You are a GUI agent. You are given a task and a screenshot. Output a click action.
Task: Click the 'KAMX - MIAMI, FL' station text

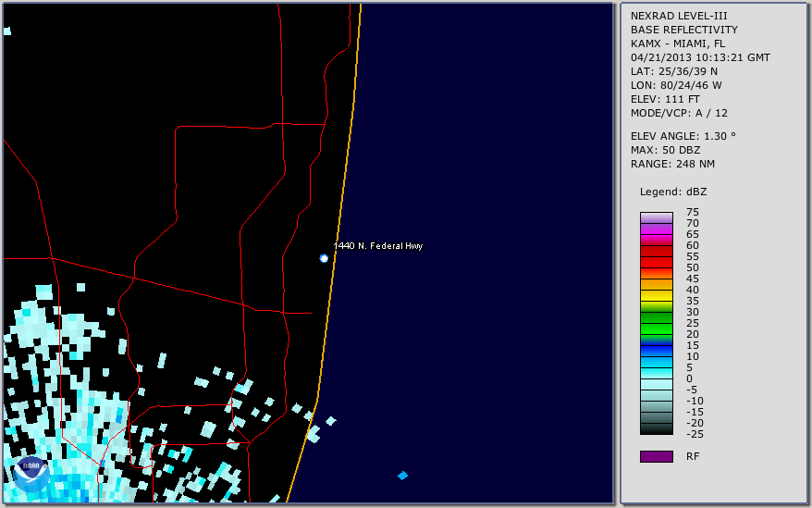(678, 43)
